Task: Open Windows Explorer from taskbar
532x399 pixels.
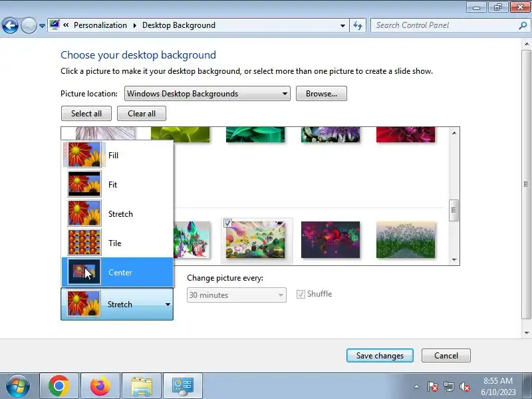Action: click(142, 386)
